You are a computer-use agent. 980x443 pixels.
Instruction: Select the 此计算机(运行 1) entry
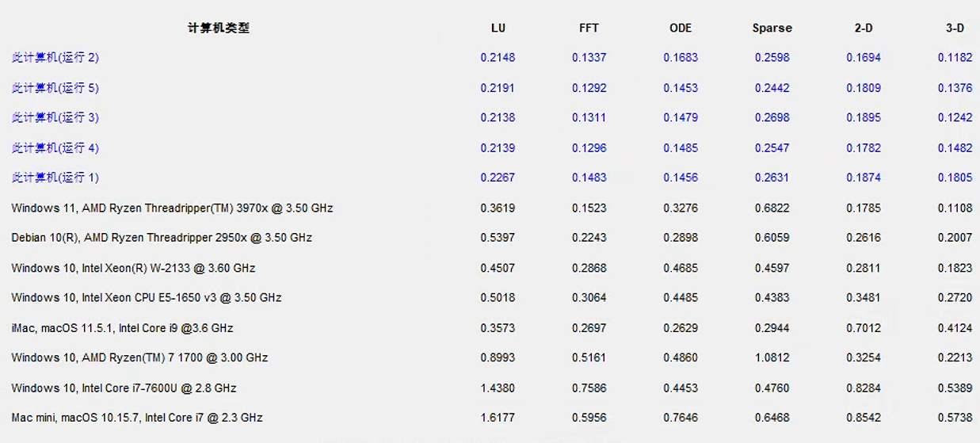click(55, 178)
